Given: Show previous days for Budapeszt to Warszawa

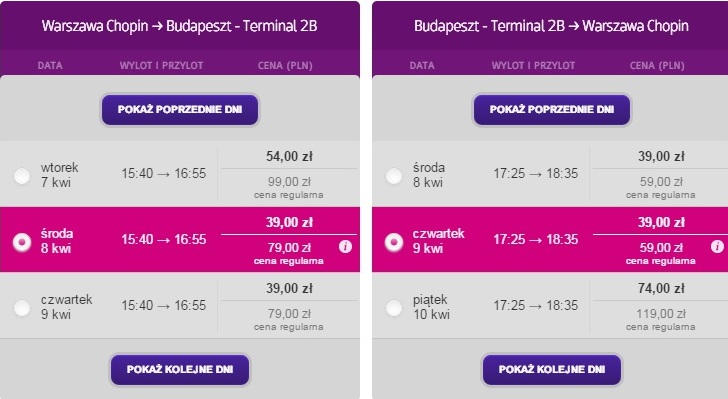Looking at the screenshot, I should (552, 110).
